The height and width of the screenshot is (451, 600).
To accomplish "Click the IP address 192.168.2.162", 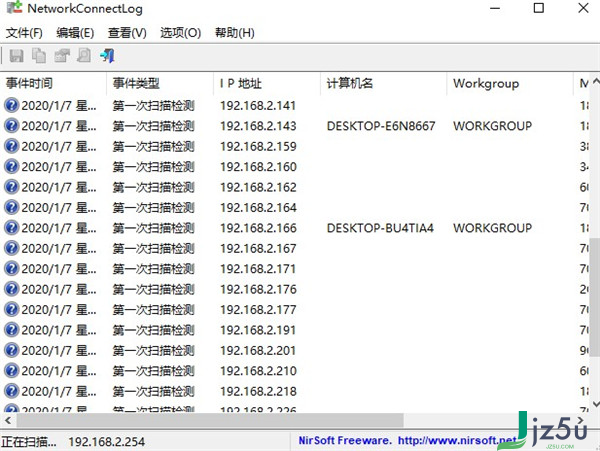I will point(258,187).
